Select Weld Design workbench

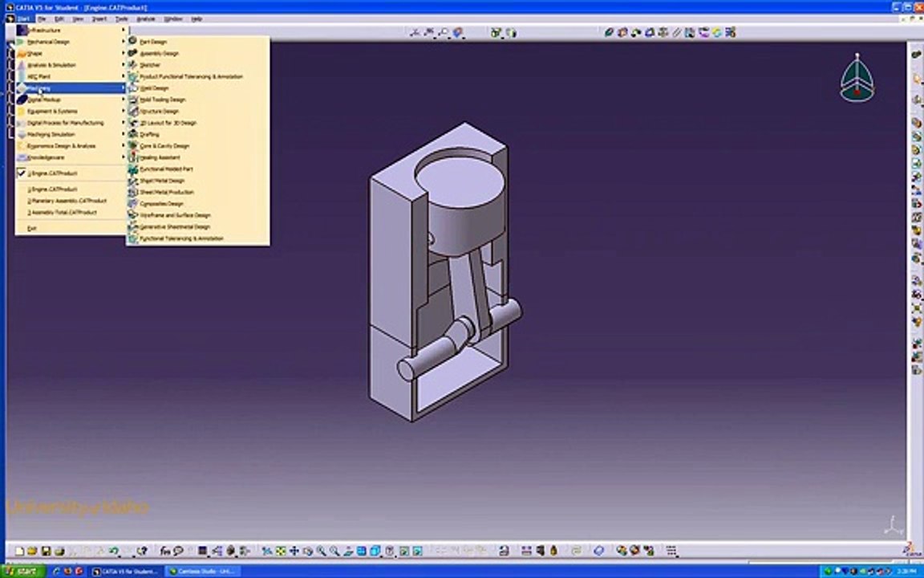[x=197, y=88]
